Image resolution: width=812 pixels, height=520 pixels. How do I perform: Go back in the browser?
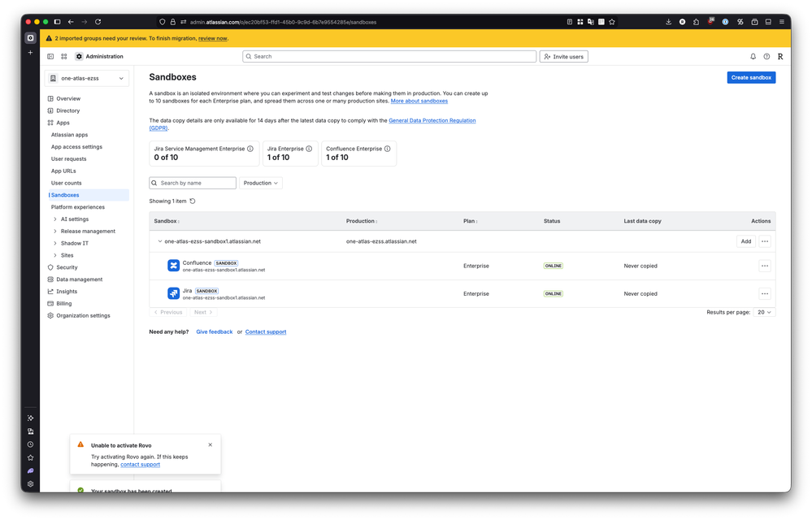71,22
